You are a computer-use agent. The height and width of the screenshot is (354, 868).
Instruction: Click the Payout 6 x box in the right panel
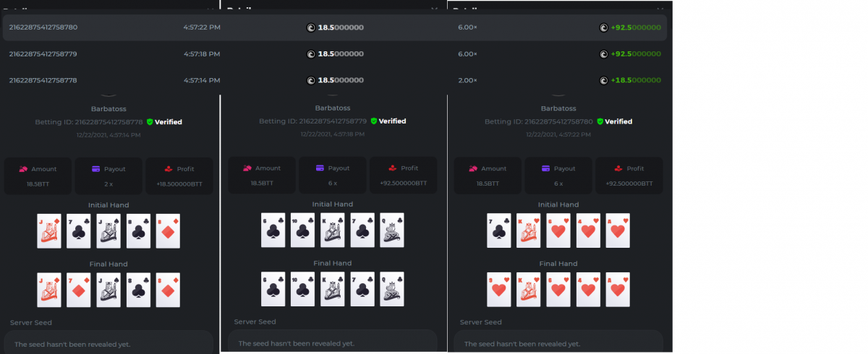point(558,176)
